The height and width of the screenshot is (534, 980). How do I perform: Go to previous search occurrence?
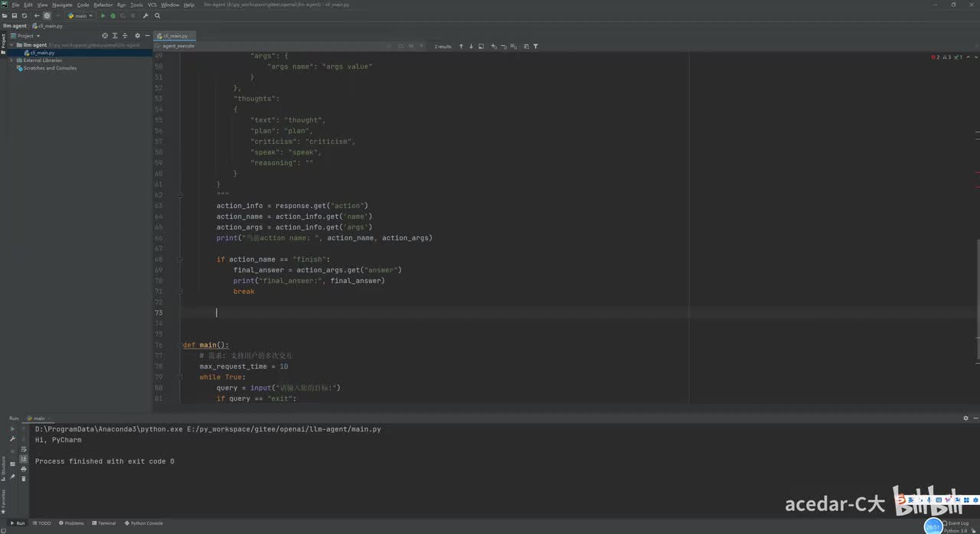[461, 46]
